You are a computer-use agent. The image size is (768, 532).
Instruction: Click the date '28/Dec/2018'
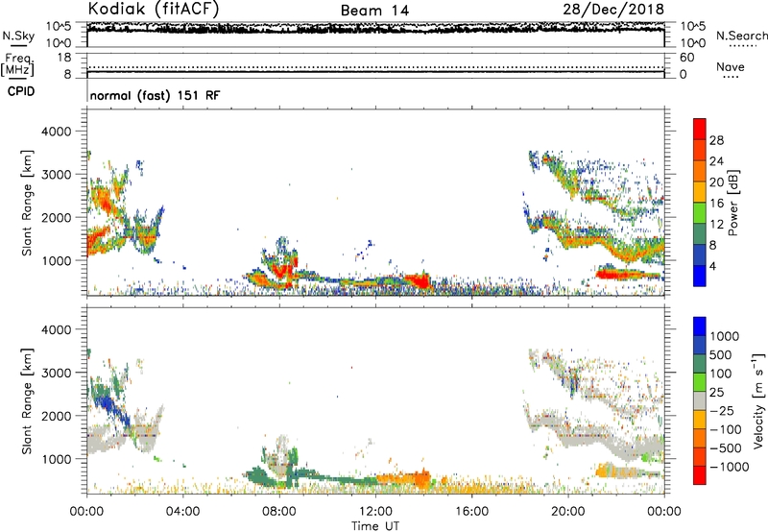(613, 10)
